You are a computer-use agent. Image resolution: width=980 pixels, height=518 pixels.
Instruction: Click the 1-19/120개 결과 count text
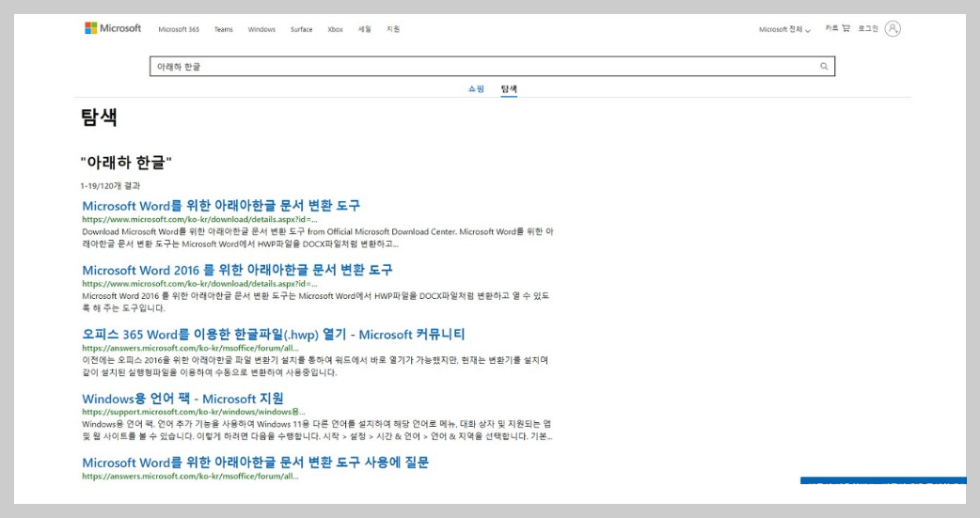coord(110,185)
